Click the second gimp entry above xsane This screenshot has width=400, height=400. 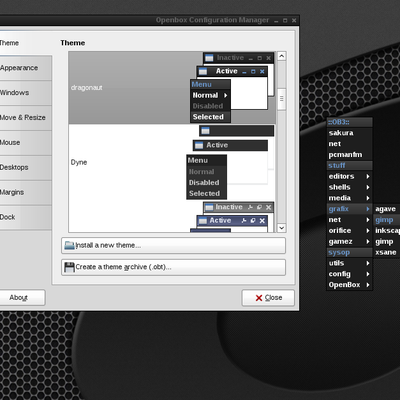[x=386, y=242]
